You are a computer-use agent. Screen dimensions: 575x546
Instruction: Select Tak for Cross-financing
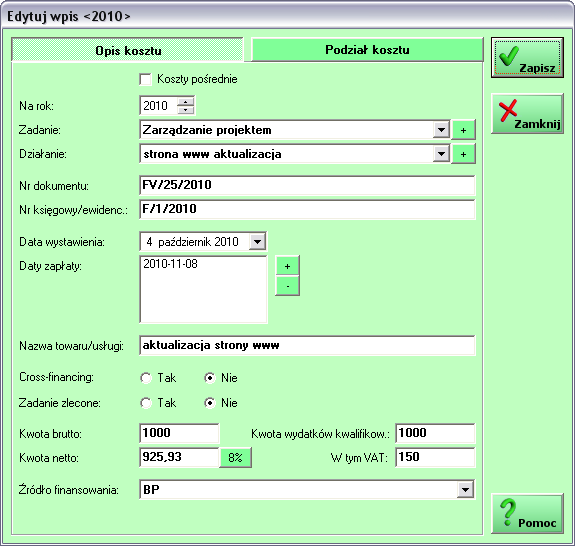(x=146, y=378)
